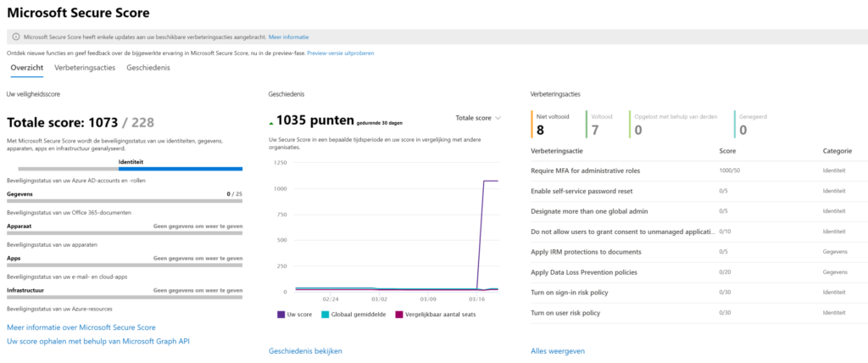This screenshot has width=868, height=363.
Task: Click the purple Uw score legend swatch
Action: [281, 314]
